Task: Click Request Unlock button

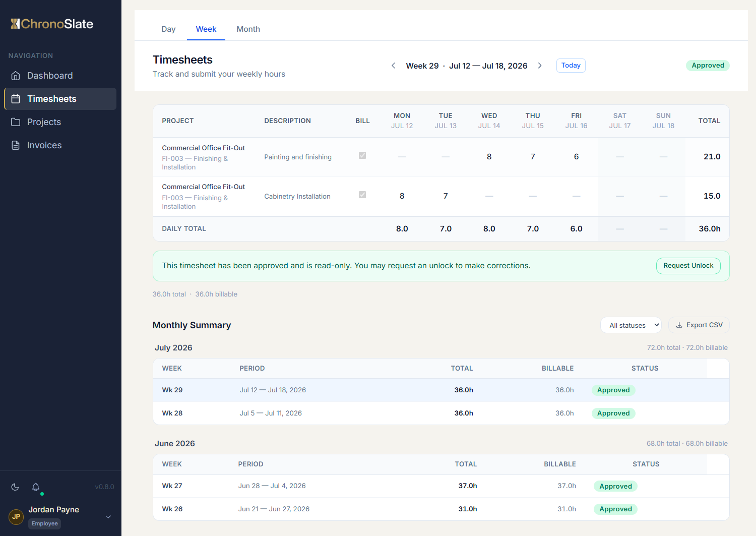Action: click(x=688, y=266)
